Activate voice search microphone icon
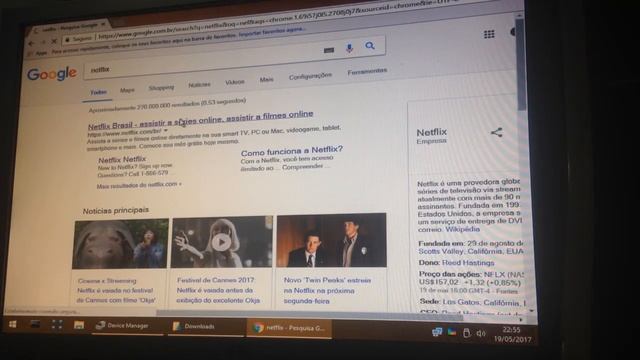This screenshot has height=360, width=640. click(349, 48)
